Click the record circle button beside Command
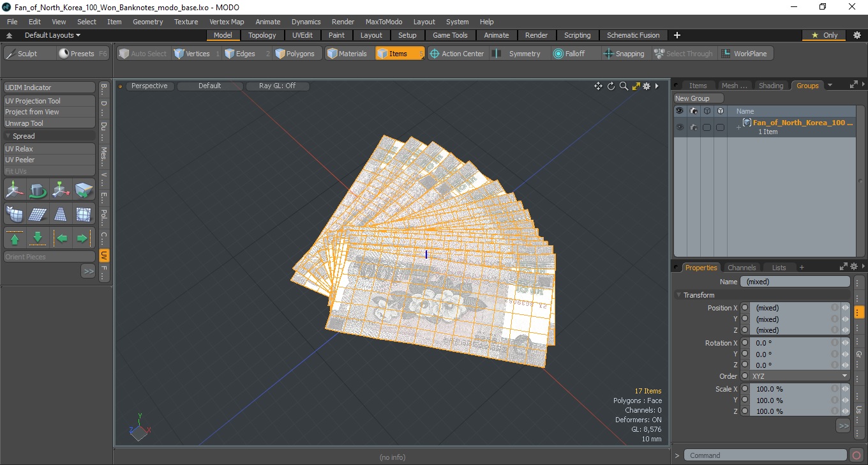868x465 pixels. coord(857,455)
